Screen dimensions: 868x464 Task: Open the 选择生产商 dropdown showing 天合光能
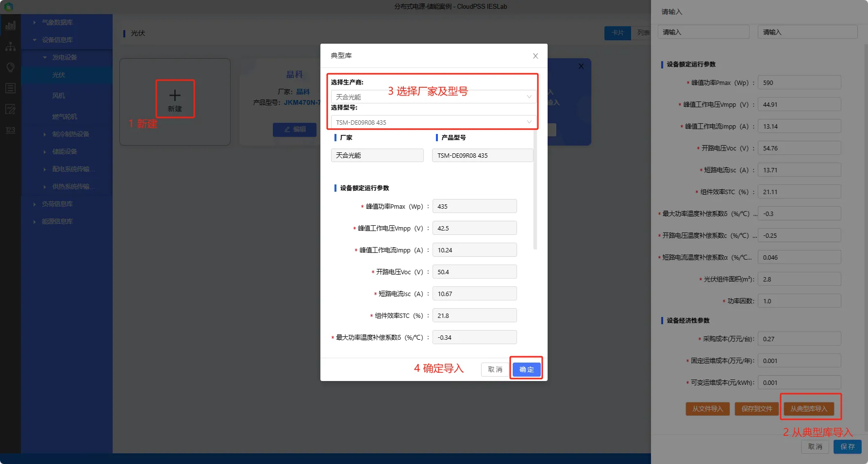434,97
